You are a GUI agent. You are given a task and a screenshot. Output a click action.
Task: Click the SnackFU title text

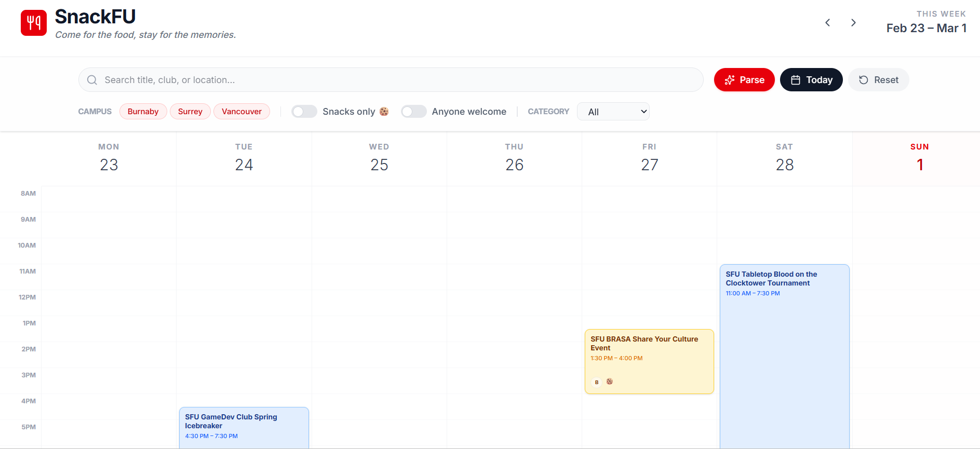click(x=95, y=17)
